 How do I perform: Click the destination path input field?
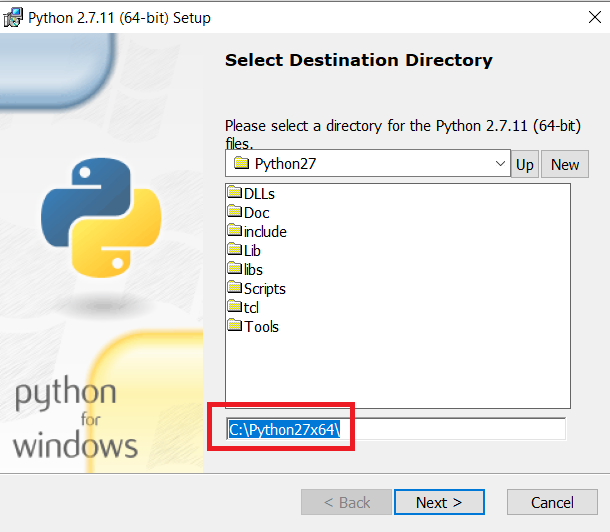pyautogui.click(x=396, y=429)
